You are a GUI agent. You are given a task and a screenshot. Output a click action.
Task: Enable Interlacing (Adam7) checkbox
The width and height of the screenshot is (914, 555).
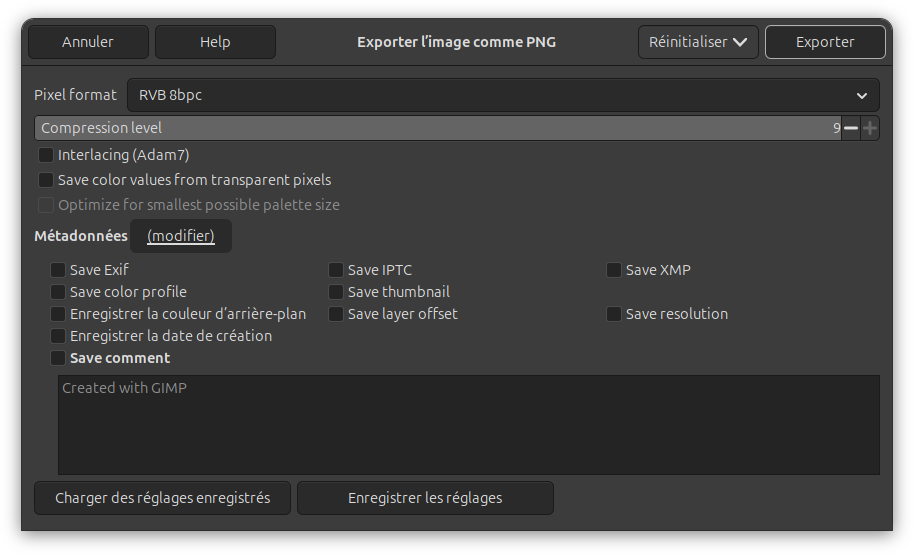coord(46,155)
